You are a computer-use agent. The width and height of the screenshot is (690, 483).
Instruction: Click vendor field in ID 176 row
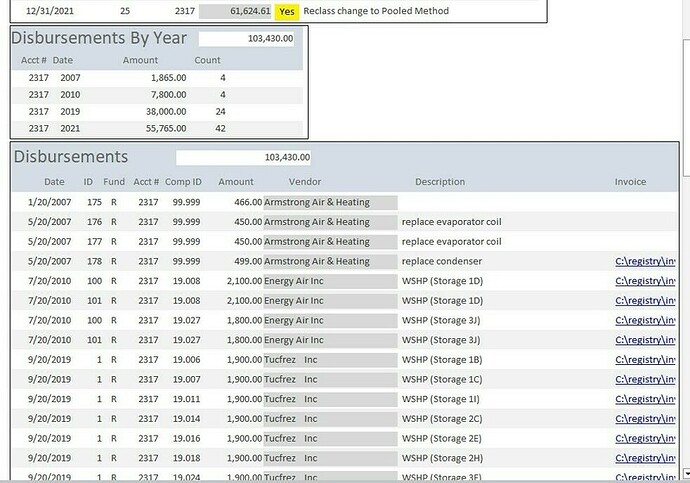point(330,222)
